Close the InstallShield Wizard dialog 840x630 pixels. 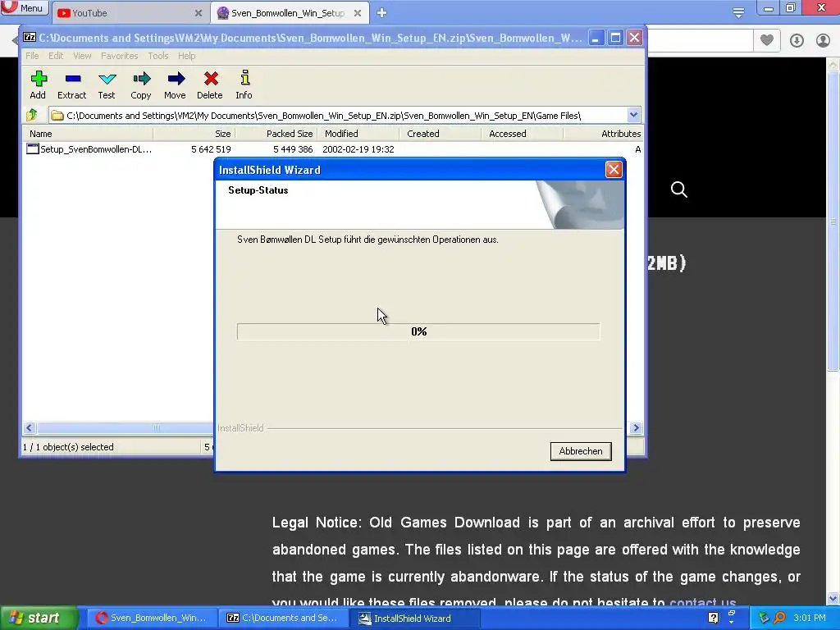pyautogui.click(x=614, y=169)
